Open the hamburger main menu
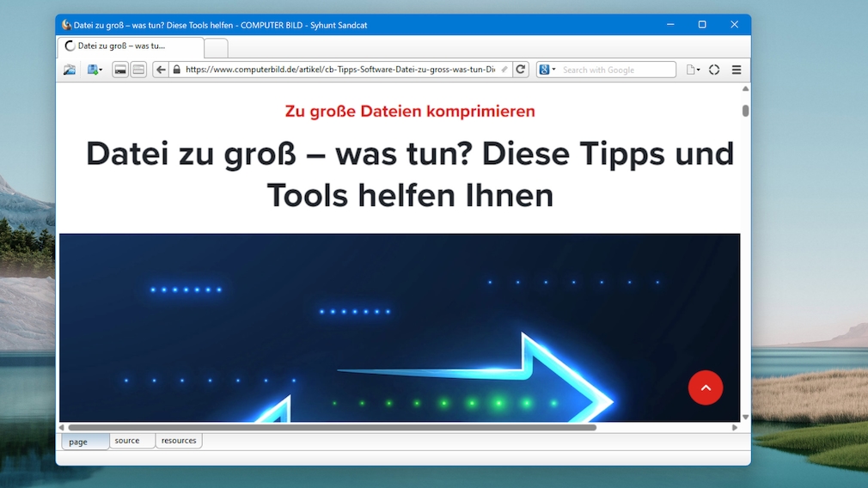Viewport: 868px width, 488px height. tap(737, 70)
